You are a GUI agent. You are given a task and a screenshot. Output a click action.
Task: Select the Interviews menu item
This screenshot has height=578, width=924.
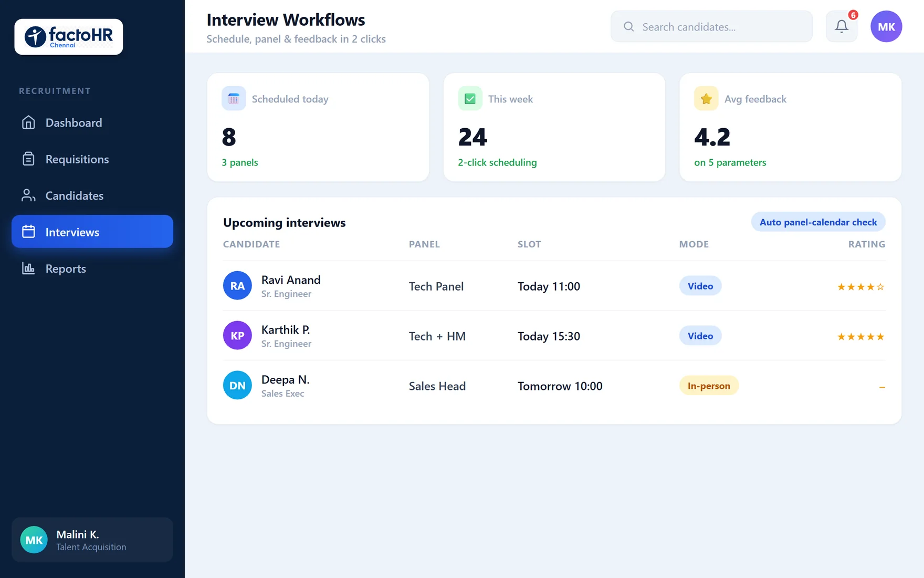coord(92,232)
